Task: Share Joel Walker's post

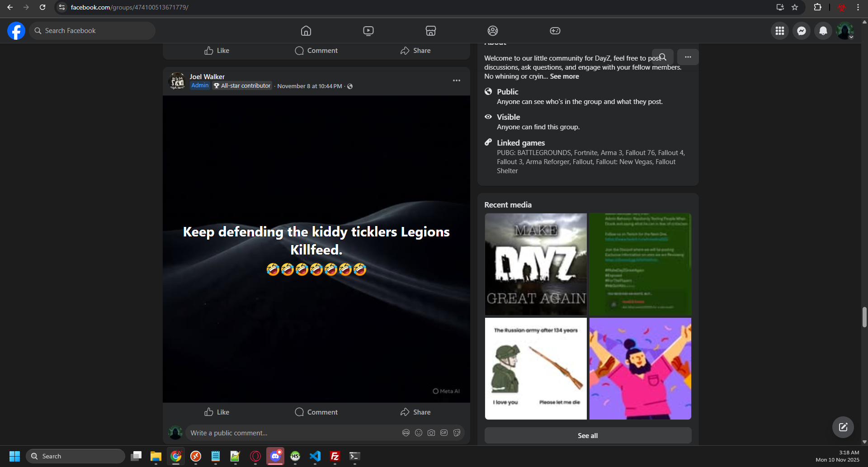Action: 415,412
